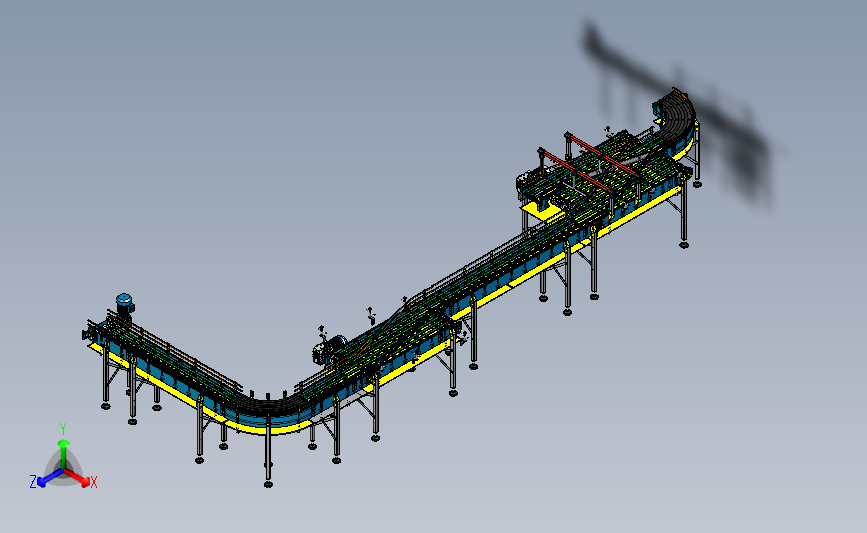
Task: Select the horizontal gearmotor beside the conveyor's middle section
Action: (330, 349)
